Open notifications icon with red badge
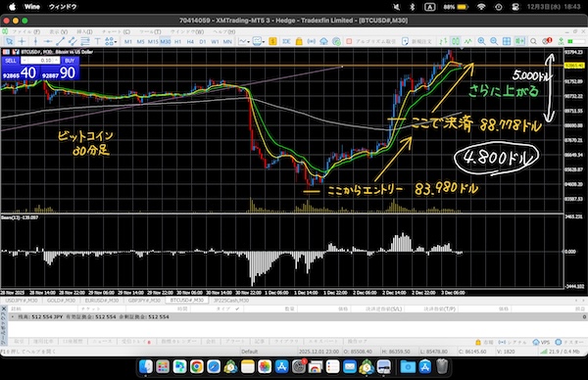 point(547,41)
